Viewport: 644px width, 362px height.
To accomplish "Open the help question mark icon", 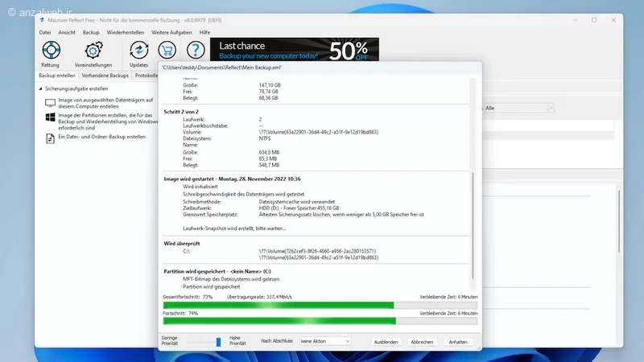I will pyautogui.click(x=196, y=50).
